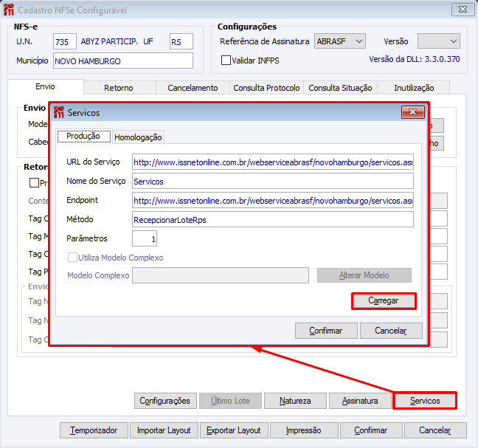Open the Temporizador button
The image size is (478, 448).
point(94,430)
